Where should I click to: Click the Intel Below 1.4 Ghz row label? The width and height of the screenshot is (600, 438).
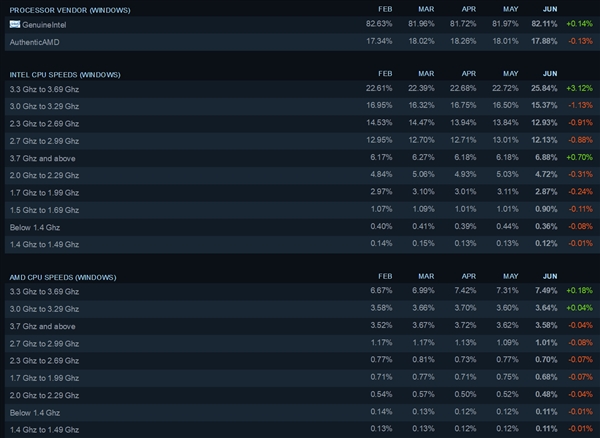(35, 226)
